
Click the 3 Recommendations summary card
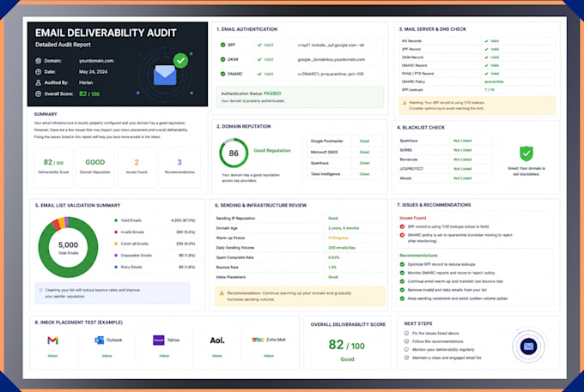(179, 166)
